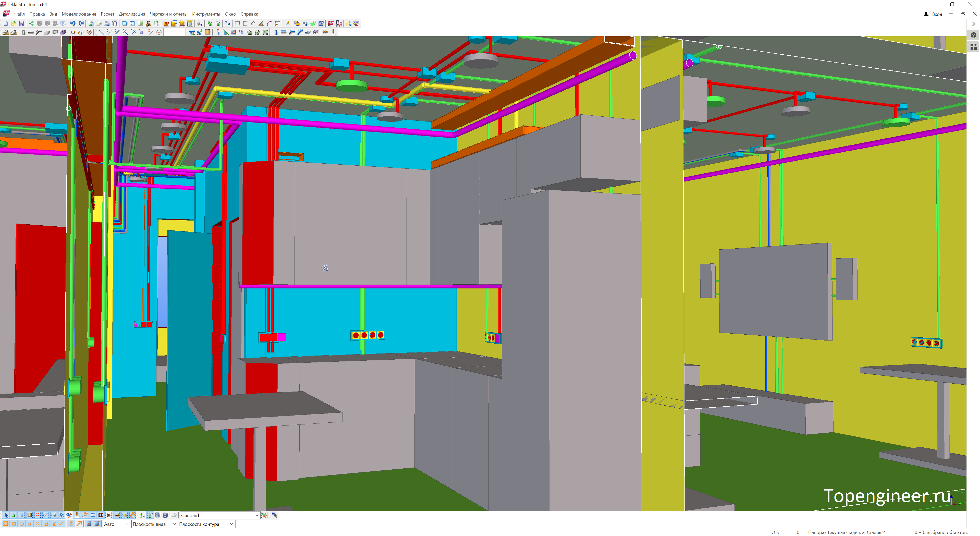
Task: Click the Undo arrow icon
Action: point(73,23)
